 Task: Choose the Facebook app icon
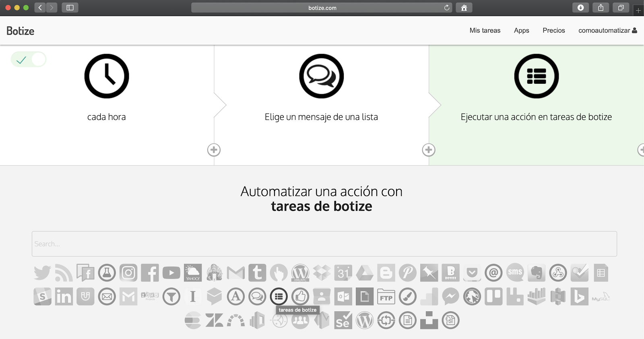coord(150,273)
